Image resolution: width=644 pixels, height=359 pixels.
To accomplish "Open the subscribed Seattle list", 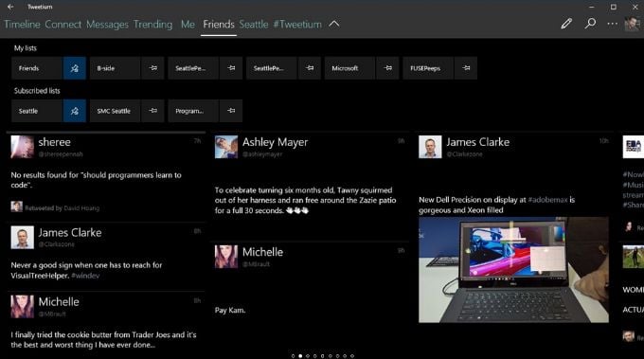I will pos(37,111).
